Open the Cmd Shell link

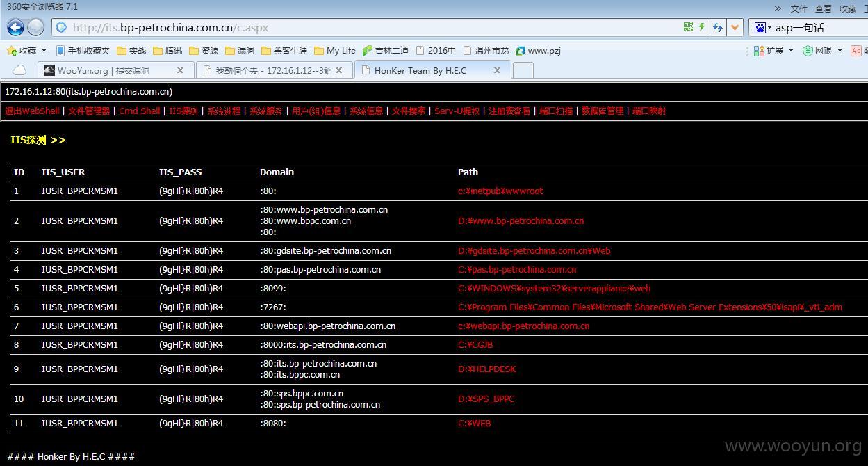click(x=139, y=111)
